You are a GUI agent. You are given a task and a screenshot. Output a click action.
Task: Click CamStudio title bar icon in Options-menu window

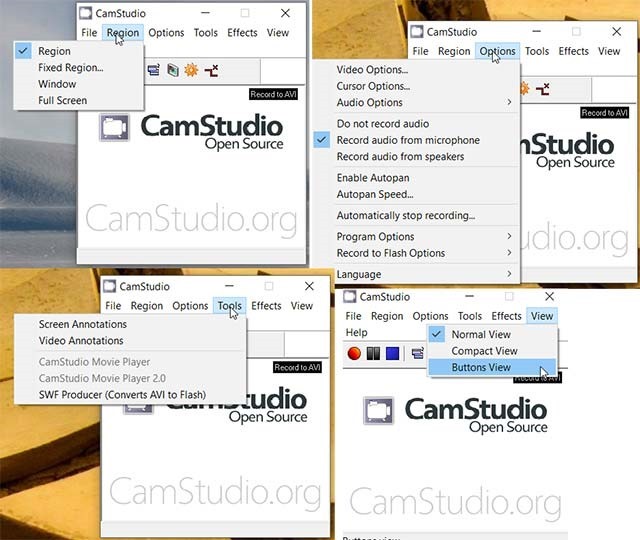pyautogui.click(x=417, y=31)
